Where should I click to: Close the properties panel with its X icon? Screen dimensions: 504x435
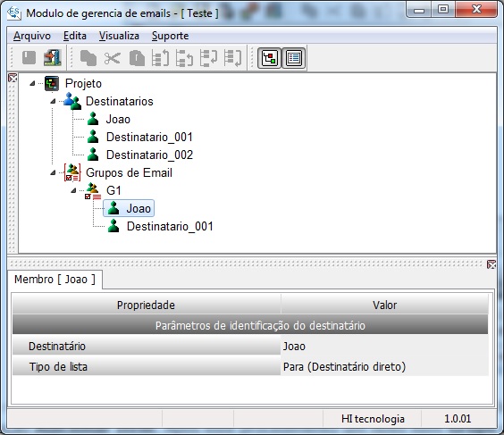point(491,264)
